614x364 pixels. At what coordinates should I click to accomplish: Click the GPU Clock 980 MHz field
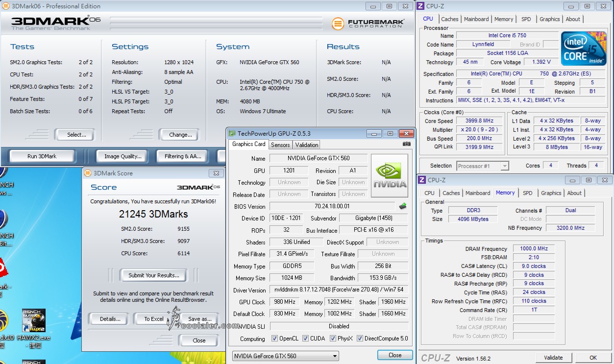[x=285, y=302]
